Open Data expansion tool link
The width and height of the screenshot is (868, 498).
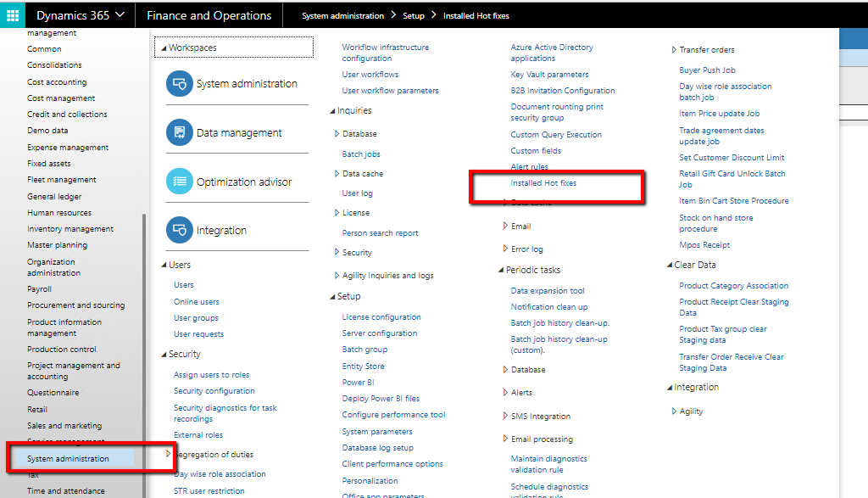[548, 291]
